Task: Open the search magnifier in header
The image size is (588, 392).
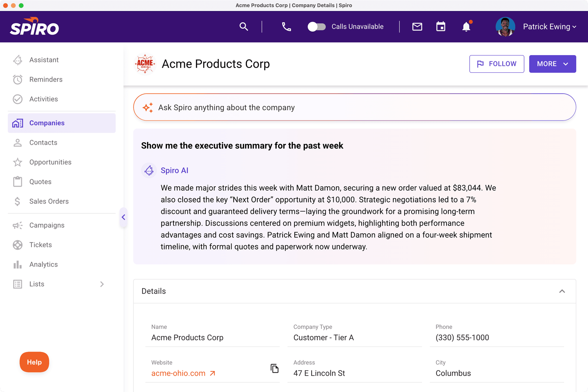Action: coord(244,26)
